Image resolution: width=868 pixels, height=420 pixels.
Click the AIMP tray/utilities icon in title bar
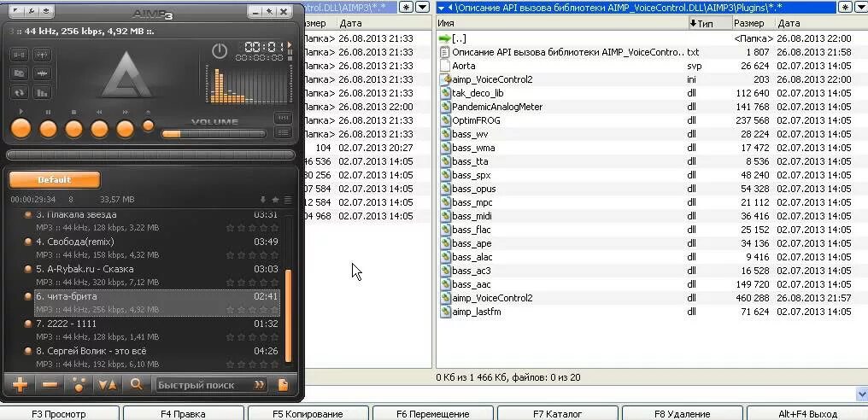[x=46, y=11]
